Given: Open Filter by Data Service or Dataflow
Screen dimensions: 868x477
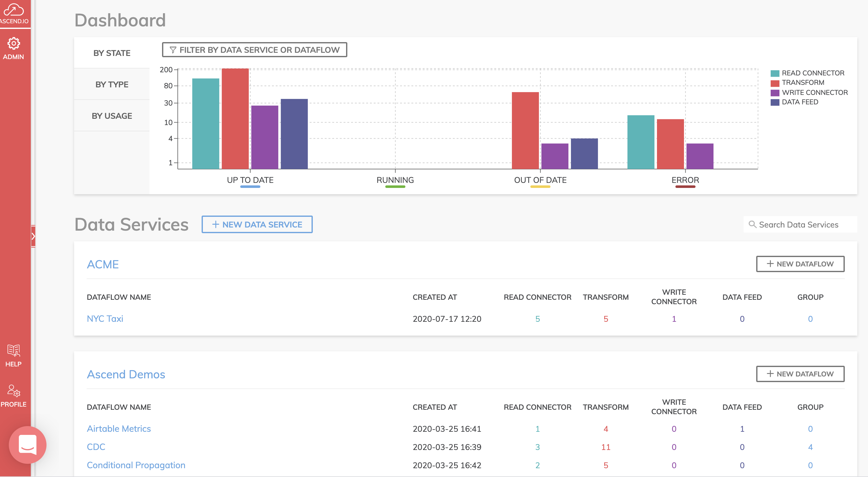Looking at the screenshot, I should point(255,50).
